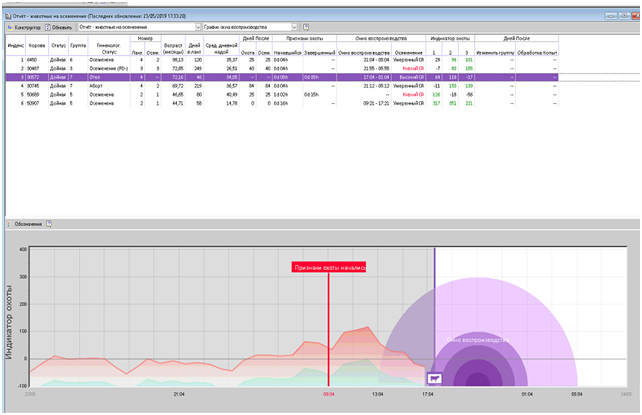Viewport: 642px width, 415px height.
Task: Click the Дней в лакт. column header
Action: (x=194, y=49)
